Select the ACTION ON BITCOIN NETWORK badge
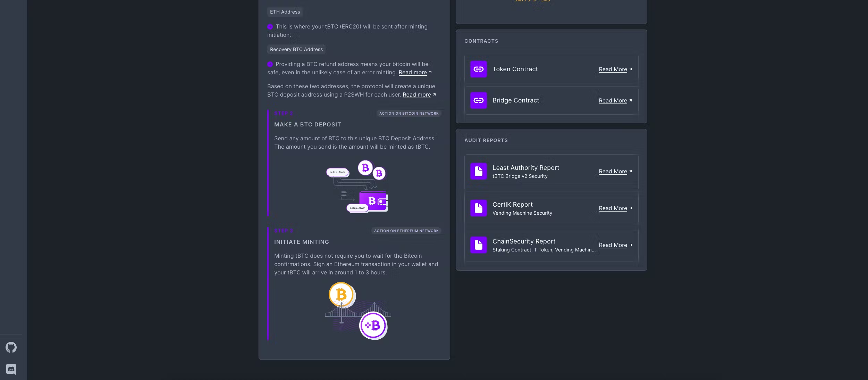This screenshot has height=380, width=868. pyautogui.click(x=409, y=113)
